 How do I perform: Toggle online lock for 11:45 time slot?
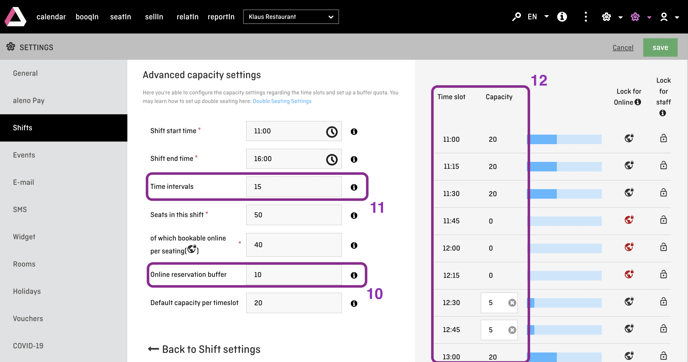click(x=629, y=220)
